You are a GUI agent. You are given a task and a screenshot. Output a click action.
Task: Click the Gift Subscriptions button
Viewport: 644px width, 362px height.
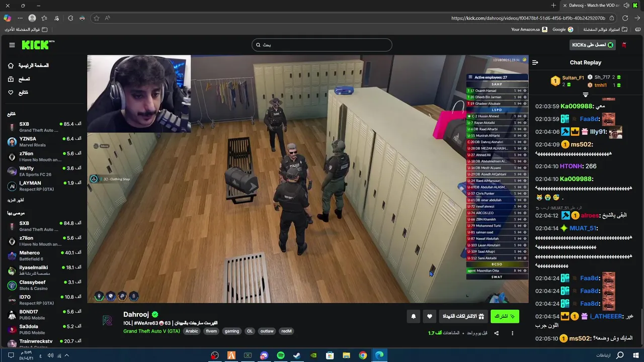click(463, 316)
